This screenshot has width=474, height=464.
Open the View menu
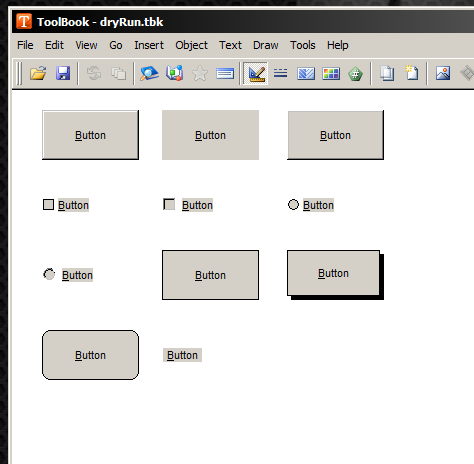[x=86, y=45]
